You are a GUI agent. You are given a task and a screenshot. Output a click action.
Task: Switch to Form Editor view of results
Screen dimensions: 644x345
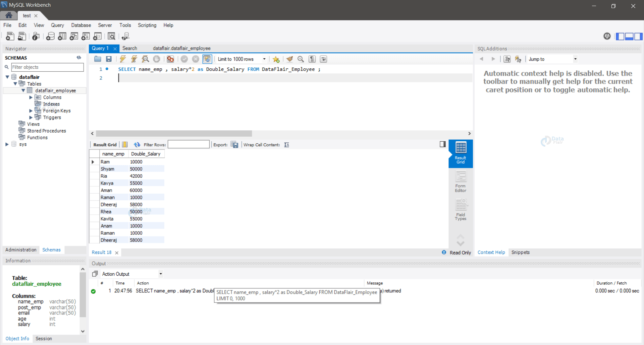460,181
